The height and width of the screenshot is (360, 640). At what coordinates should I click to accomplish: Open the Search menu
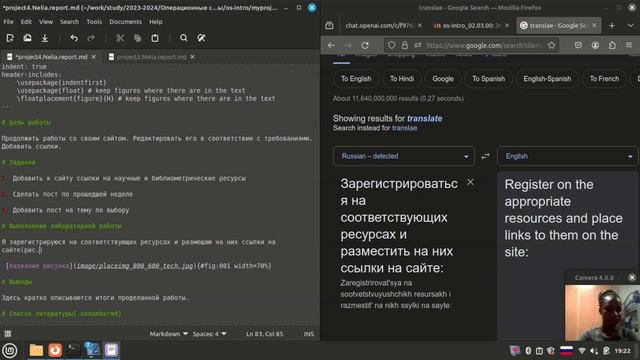69,22
